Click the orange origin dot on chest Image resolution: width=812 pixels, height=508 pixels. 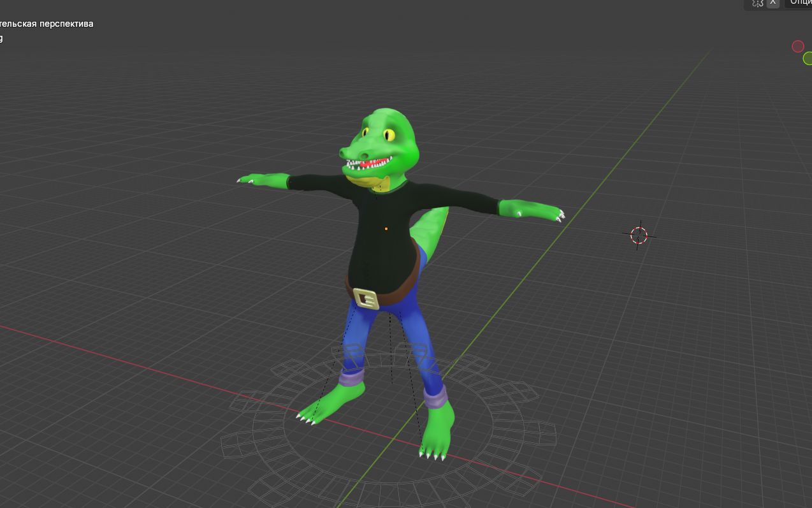(386, 228)
